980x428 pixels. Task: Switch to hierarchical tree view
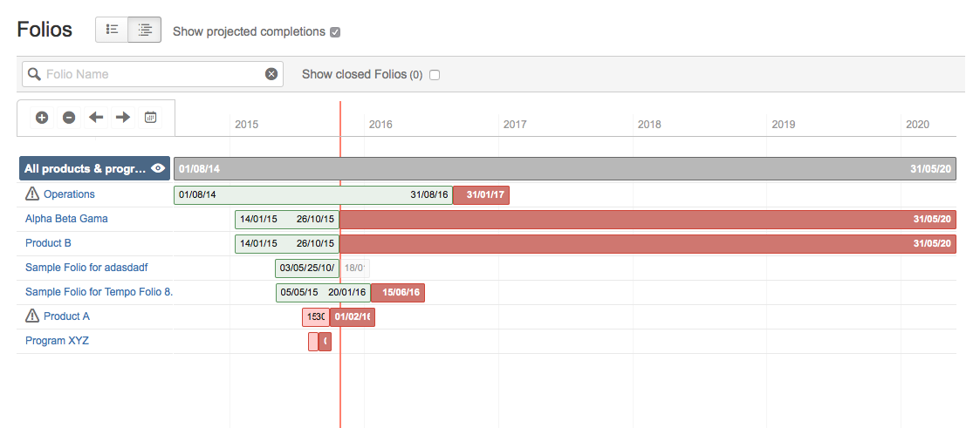coord(145,30)
